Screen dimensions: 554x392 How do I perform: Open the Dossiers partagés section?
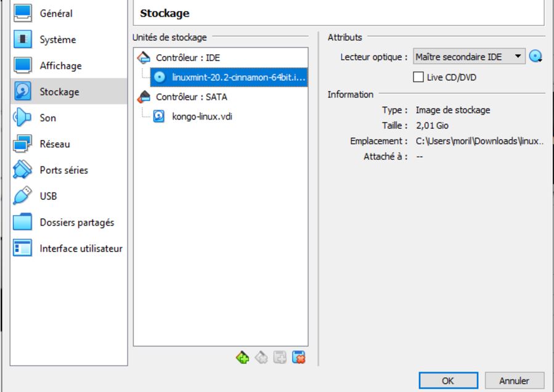point(76,223)
